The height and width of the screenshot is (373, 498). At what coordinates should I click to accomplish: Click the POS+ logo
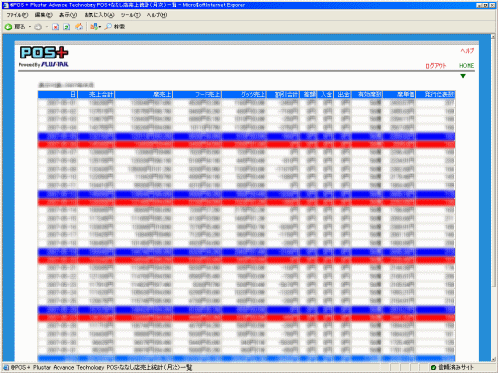[44, 53]
